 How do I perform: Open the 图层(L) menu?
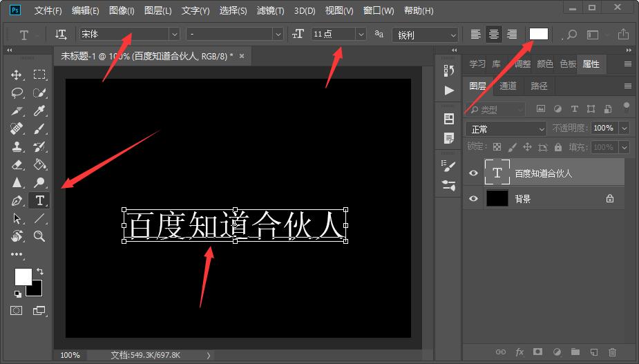pos(158,10)
